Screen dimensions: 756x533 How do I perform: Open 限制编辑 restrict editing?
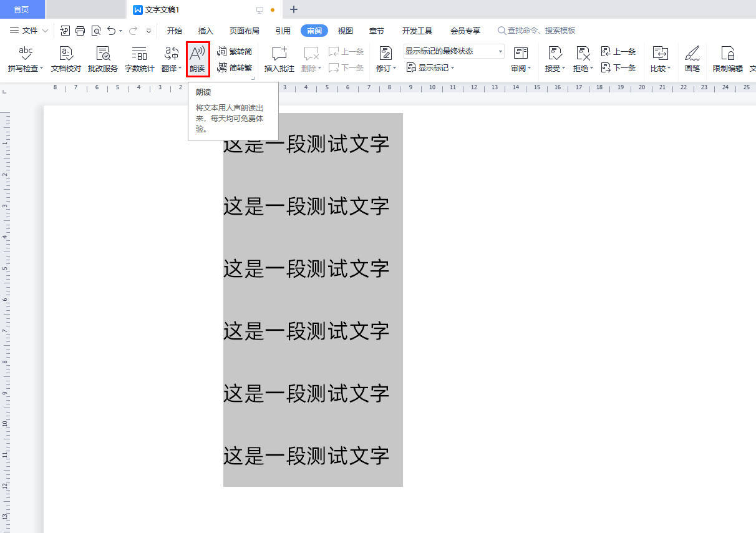pyautogui.click(x=727, y=59)
